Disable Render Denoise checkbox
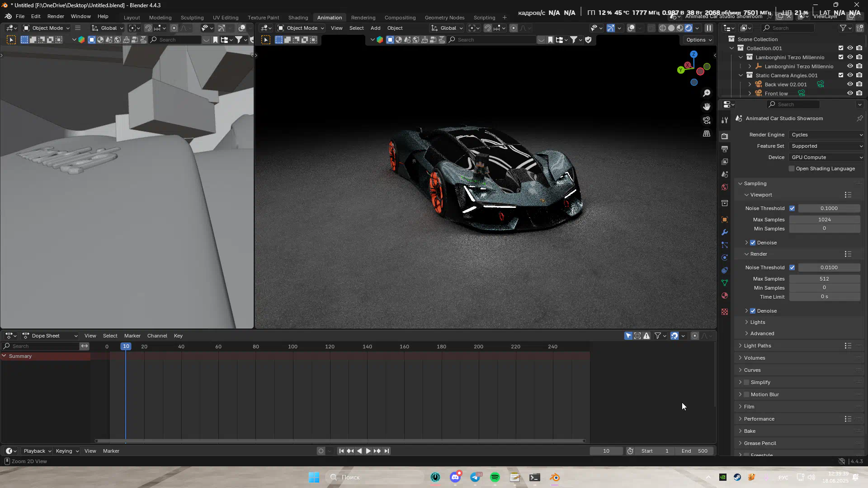Viewport: 868px width, 488px height. click(753, 311)
